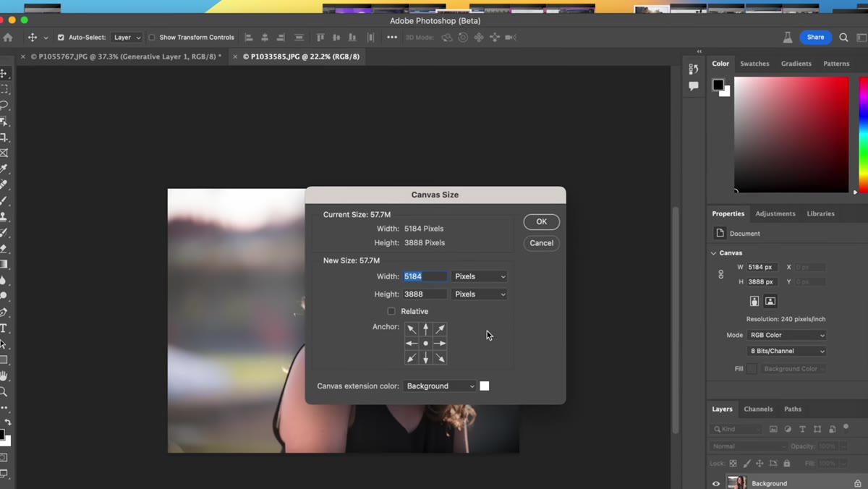Click the three-dots more options in options bar

(x=392, y=37)
